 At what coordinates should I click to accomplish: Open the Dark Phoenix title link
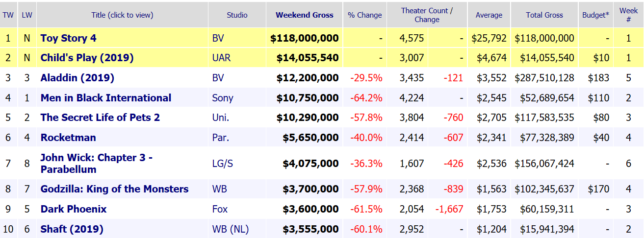[x=74, y=209]
